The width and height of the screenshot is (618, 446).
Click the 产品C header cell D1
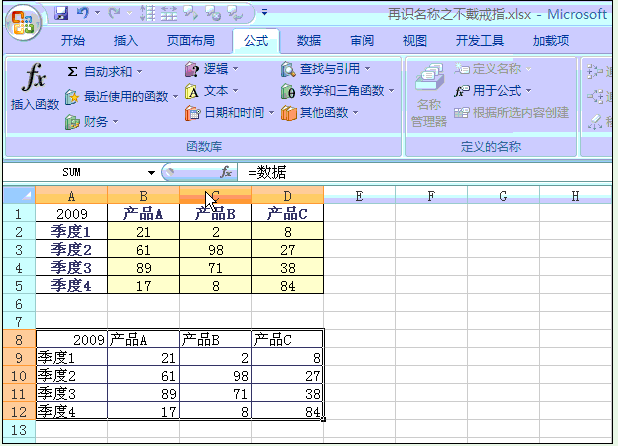pyautogui.click(x=287, y=214)
